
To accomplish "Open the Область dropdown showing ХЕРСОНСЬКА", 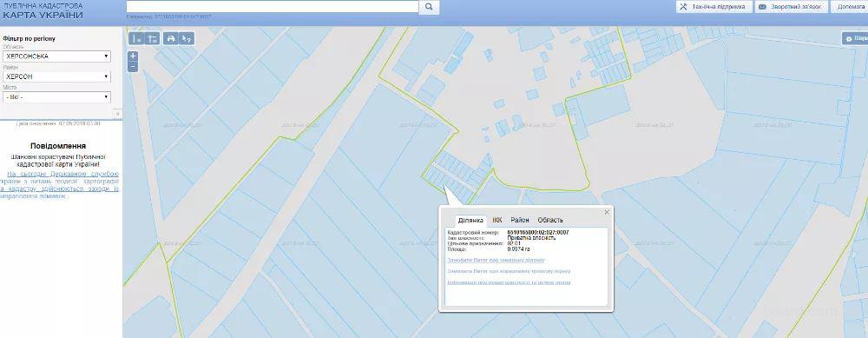I will coord(56,56).
